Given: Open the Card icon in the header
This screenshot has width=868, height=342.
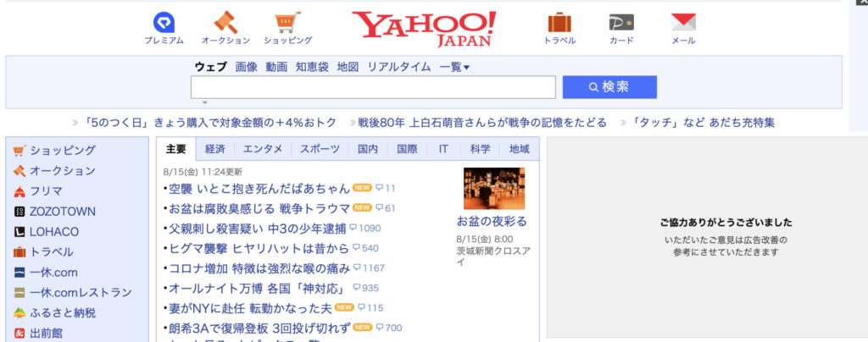Looking at the screenshot, I should (621, 23).
